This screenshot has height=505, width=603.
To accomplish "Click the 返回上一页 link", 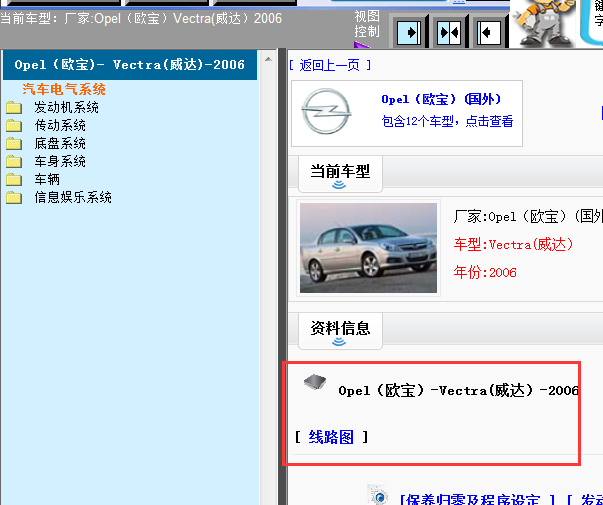I will [330, 65].
